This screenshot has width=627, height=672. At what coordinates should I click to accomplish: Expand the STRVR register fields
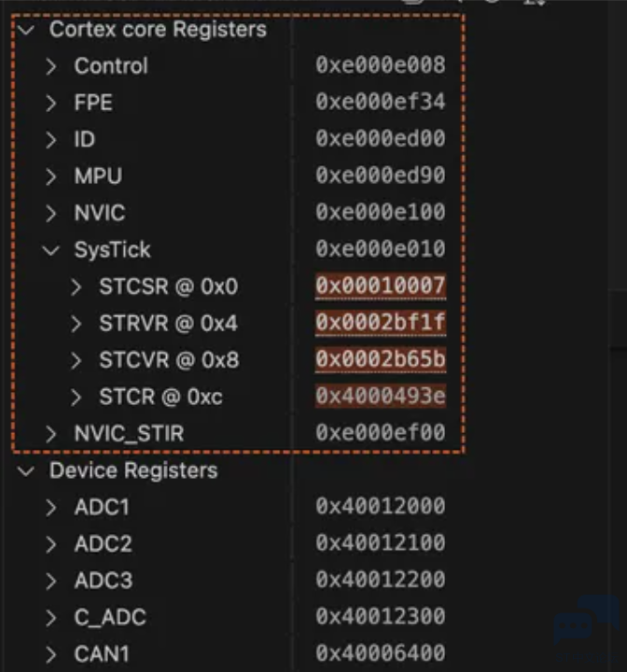coord(77,324)
